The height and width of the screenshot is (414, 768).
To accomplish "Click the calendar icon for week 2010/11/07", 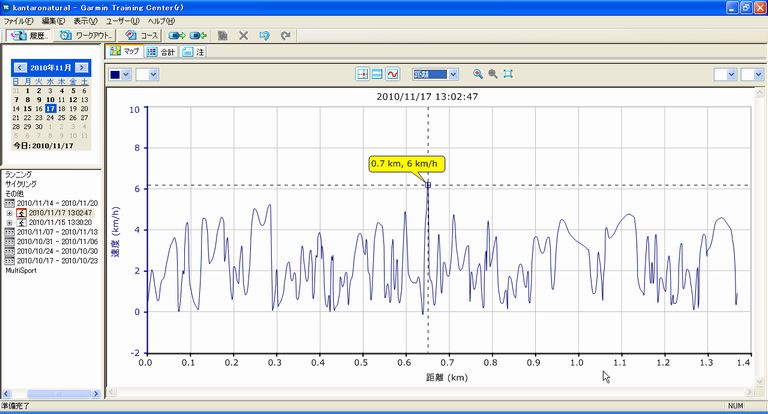I will click(x=9, y=232).
